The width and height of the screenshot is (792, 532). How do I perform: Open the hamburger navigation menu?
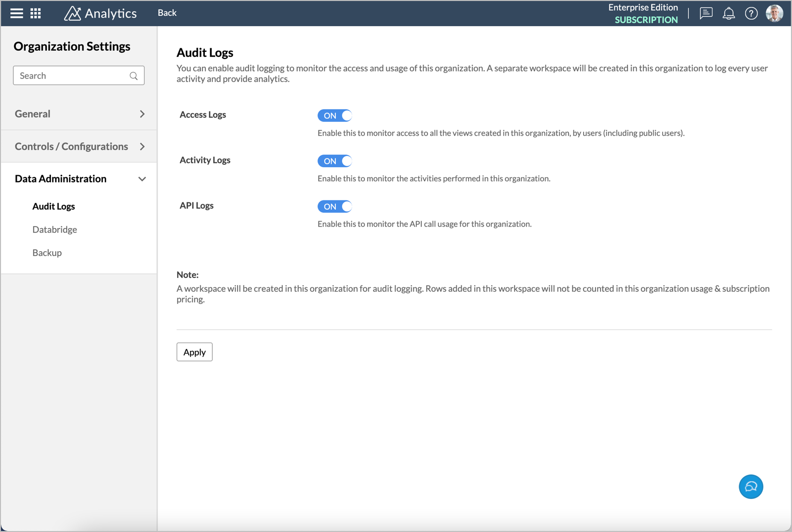tap(17, 13)
